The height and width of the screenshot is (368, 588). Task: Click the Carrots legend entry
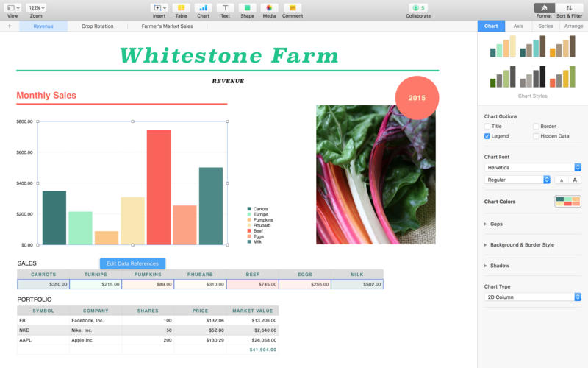258,209
